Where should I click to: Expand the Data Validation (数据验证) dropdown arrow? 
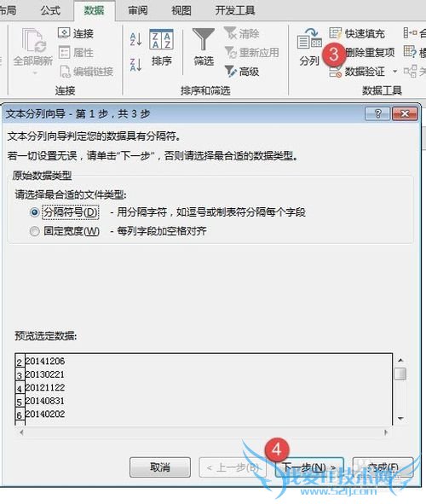pyautogui.click(x=394, y=72)
